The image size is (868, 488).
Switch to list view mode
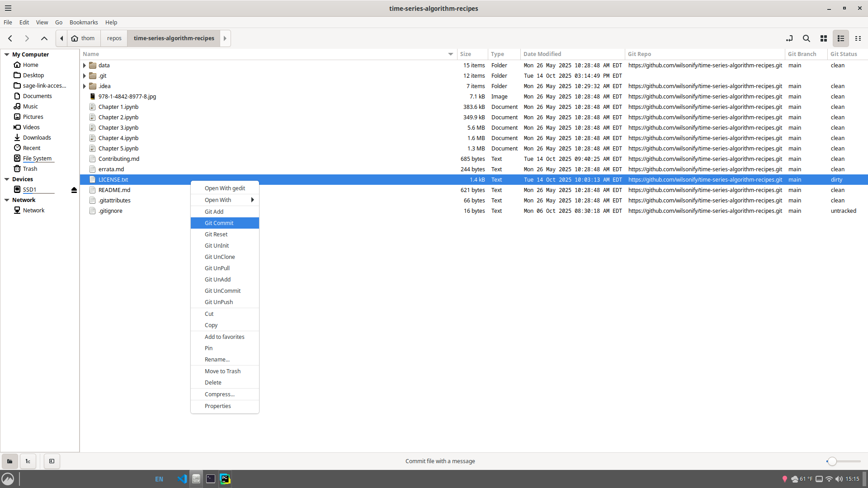coord(841,38)
